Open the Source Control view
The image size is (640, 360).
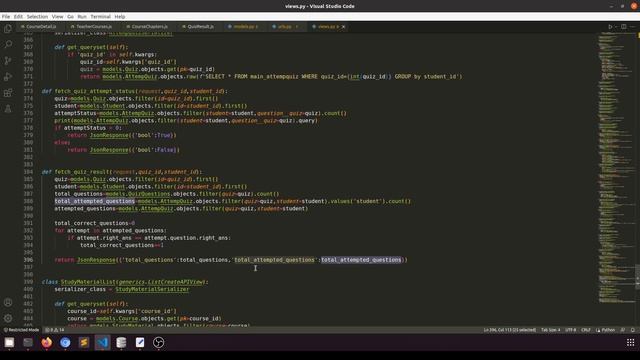coord(8,60)
